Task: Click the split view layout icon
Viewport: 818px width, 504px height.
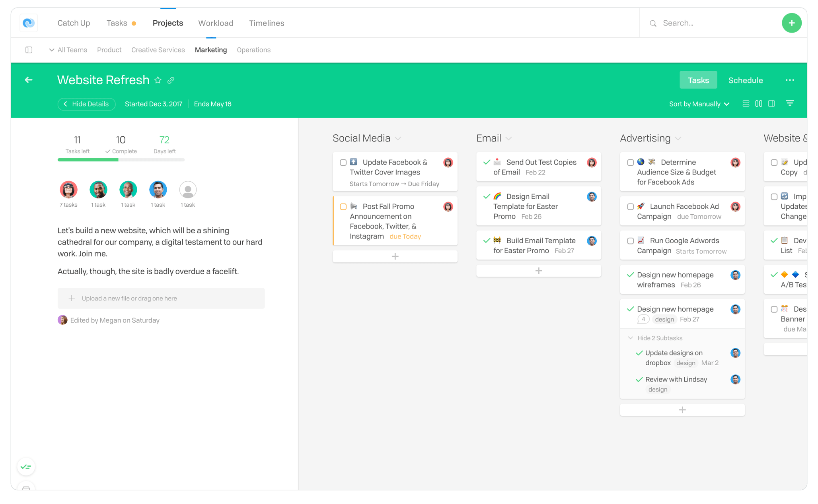Action: [771, 105]
